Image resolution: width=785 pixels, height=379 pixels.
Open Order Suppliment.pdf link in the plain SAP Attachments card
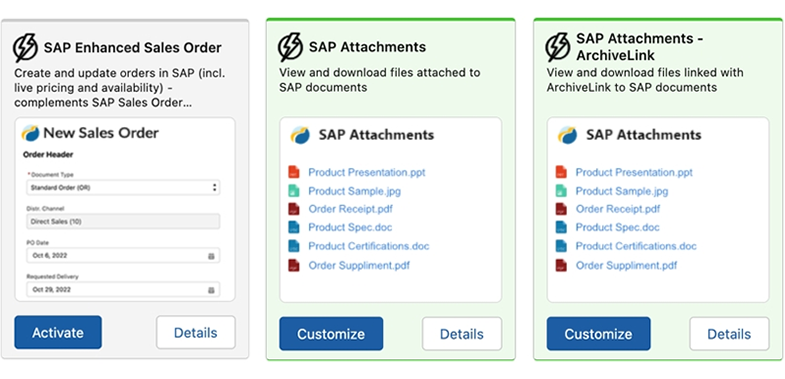point(359,265)
